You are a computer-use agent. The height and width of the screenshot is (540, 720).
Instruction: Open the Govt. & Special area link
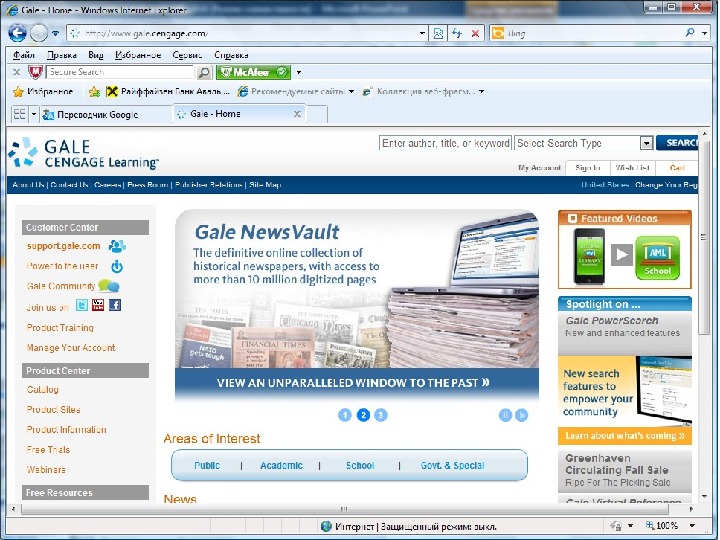click(452, 466)
